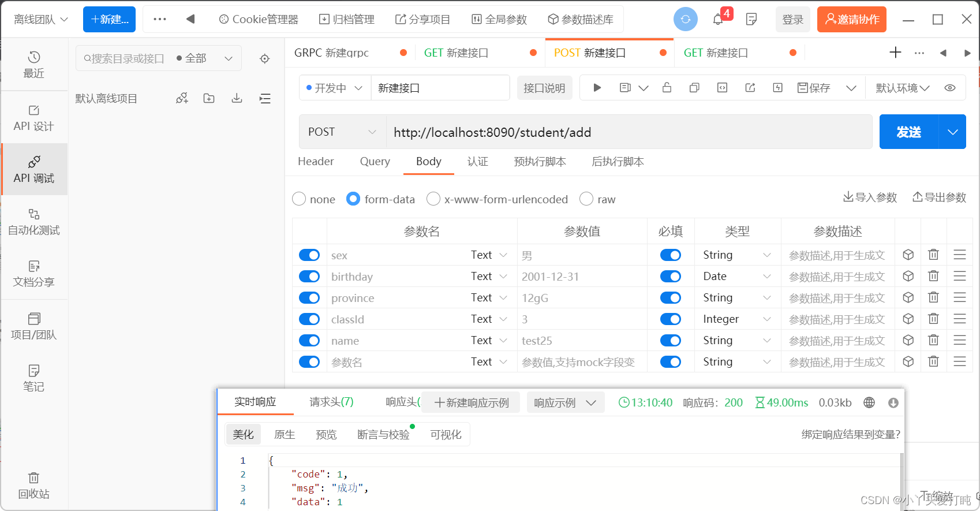Click the cube icon in province row
Viewport: 980px width, 511px height.
click(908, 297)
